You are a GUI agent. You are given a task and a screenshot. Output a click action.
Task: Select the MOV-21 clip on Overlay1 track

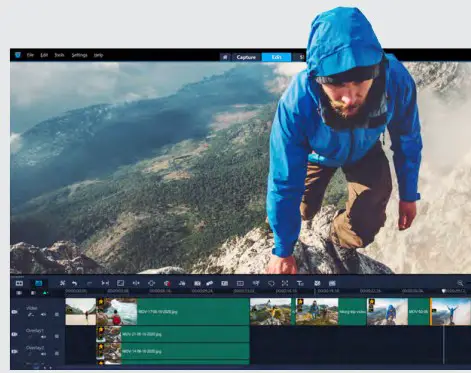click(x=173, y=334)
